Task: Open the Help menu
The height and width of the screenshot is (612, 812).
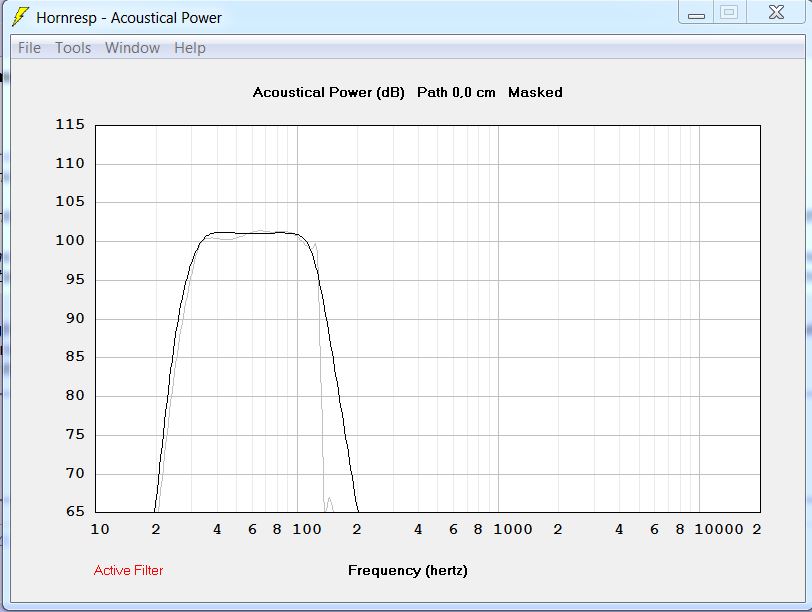Action: pyautogui.click(x=190, y=48)
